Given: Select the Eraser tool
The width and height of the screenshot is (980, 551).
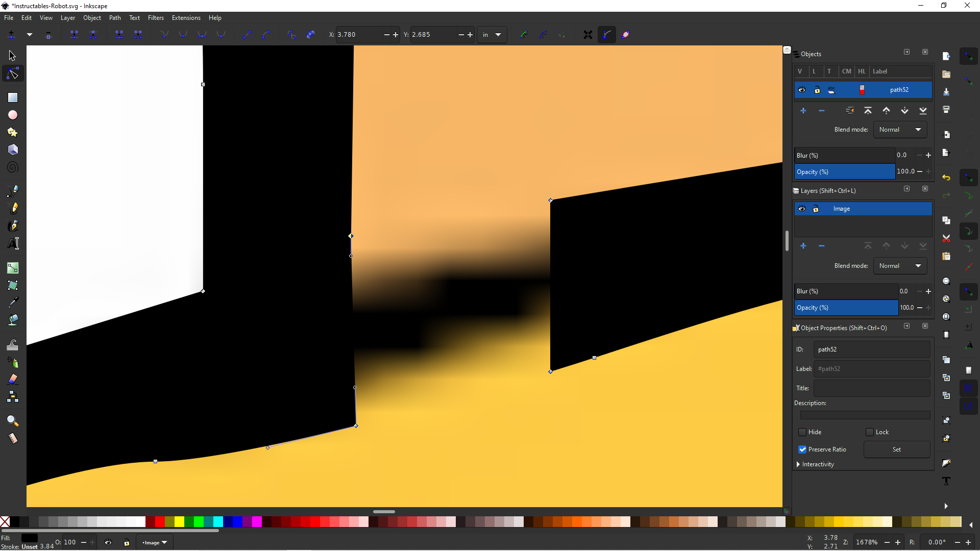Looking at the screenshot, I should tap(13, 379).
